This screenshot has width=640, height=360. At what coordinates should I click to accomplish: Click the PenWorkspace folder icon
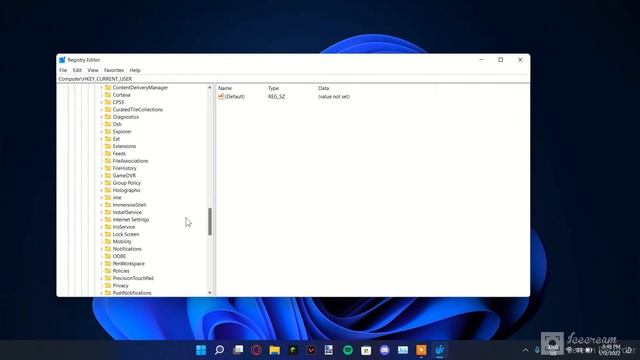pos(108,264)
